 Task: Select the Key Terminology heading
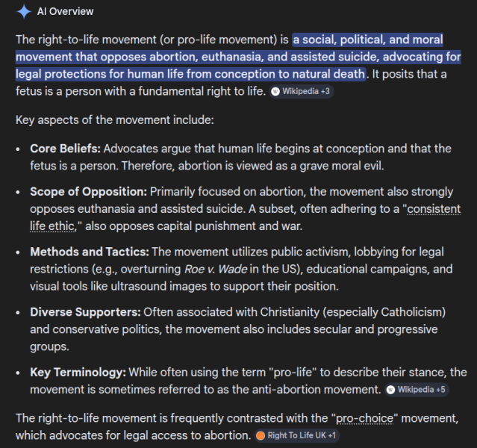click(x=78, y=372)
